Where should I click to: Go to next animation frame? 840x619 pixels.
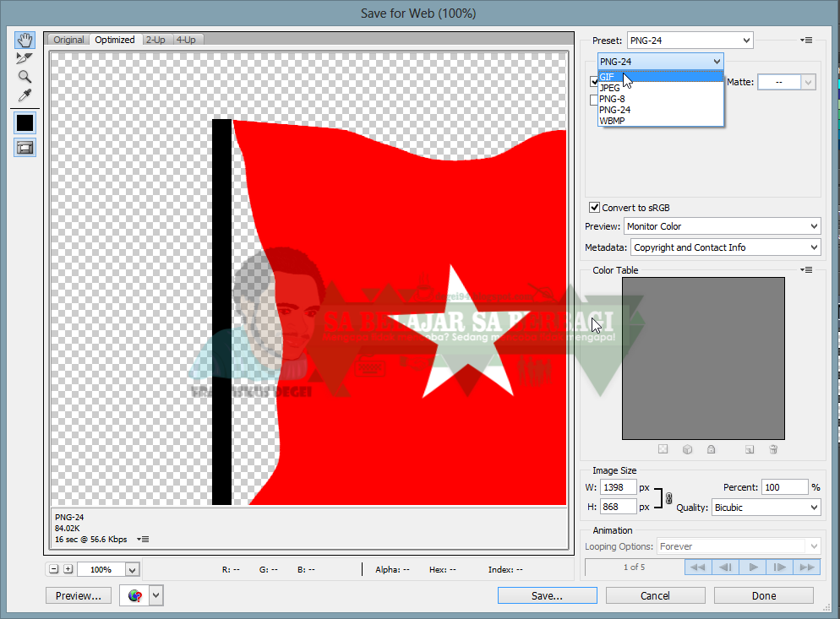pyautogui.click(x=780, y=567)
